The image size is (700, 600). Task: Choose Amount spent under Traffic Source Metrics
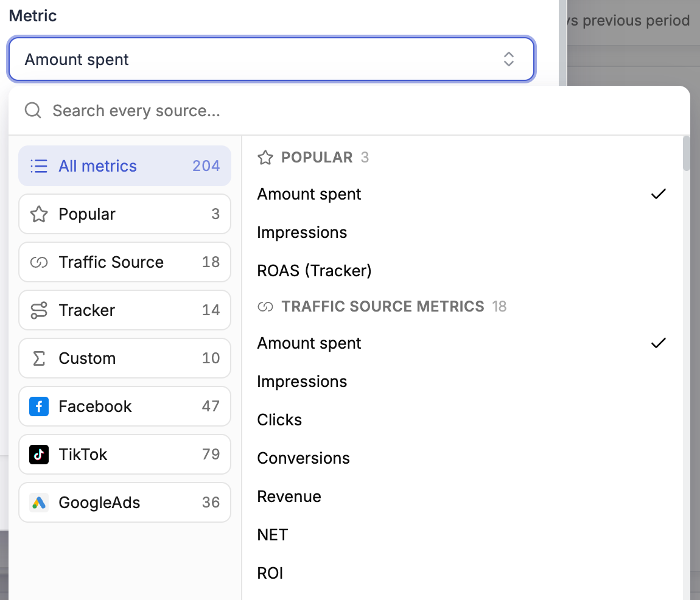pyautogui.click(x=462, y=343)
